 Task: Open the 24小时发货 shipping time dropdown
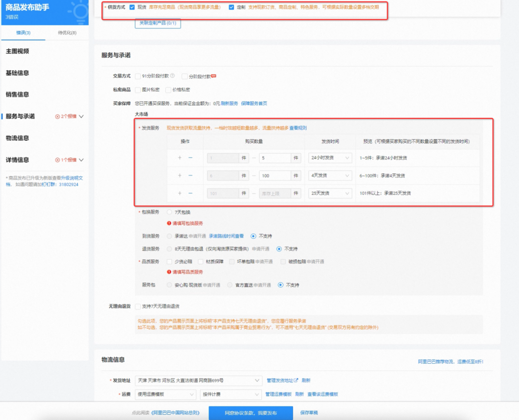click(x=331, y=158)
